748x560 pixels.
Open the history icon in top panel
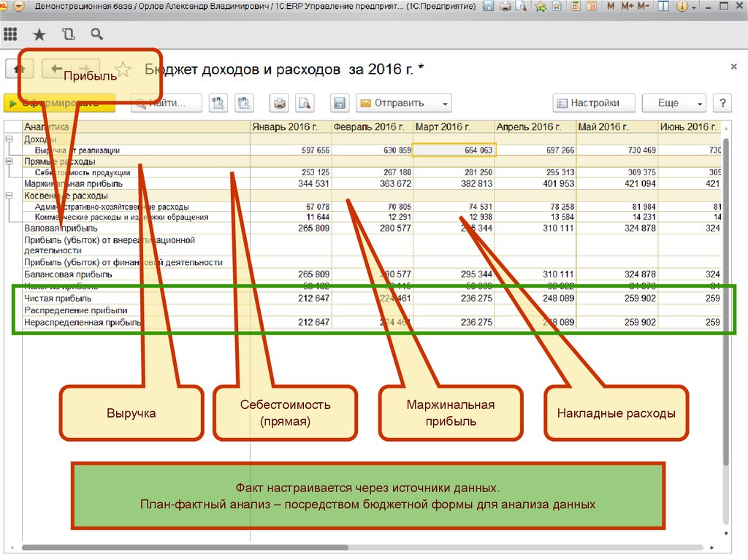(68, 34)
